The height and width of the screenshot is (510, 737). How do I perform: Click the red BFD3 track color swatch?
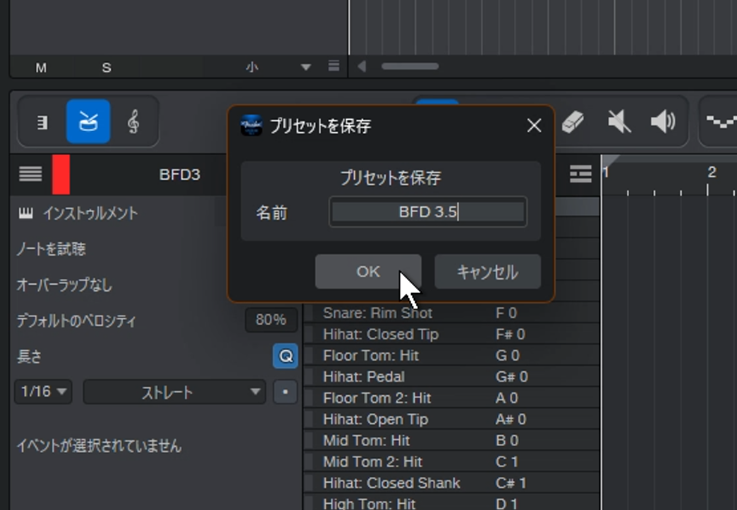coord(61,174)
